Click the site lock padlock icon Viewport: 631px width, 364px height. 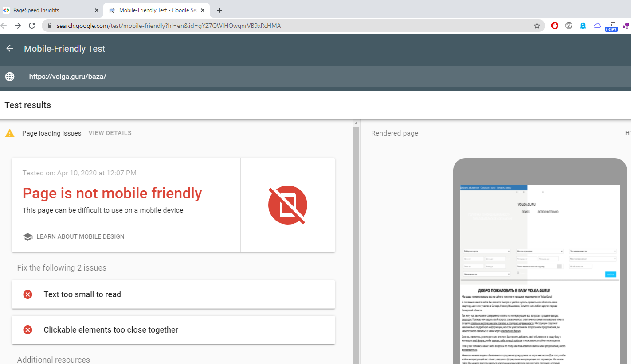click(x=50, y=26)
